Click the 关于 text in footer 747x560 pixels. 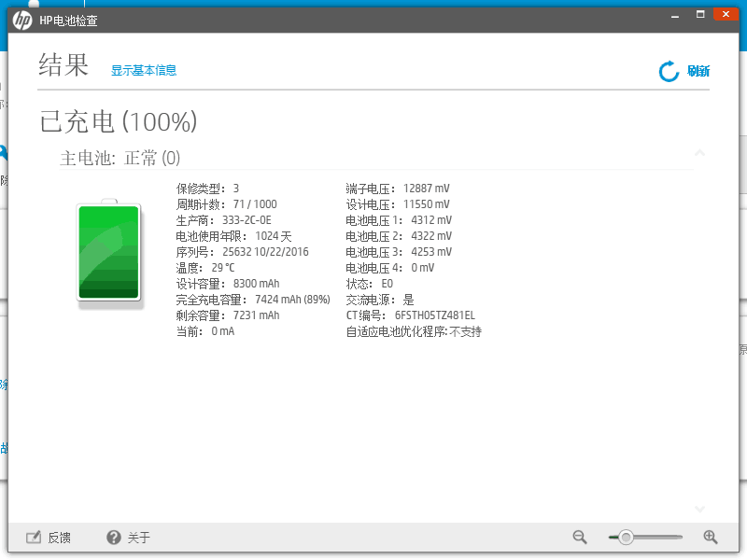pyautogui.click(x=139, y=539)
